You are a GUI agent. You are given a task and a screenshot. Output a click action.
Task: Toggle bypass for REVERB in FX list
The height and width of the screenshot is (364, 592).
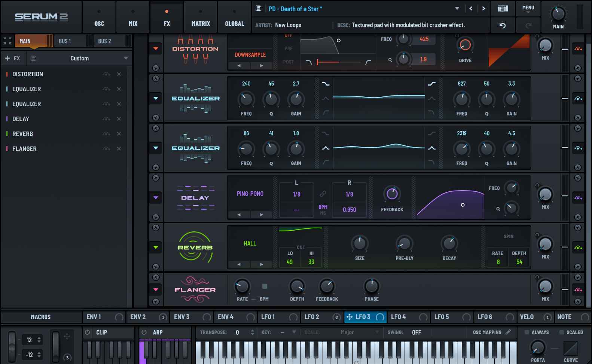click(107, 134)
